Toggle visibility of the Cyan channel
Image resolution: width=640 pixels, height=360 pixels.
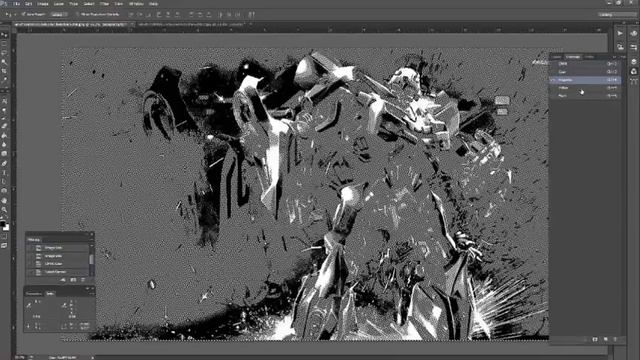pos(554,72)
